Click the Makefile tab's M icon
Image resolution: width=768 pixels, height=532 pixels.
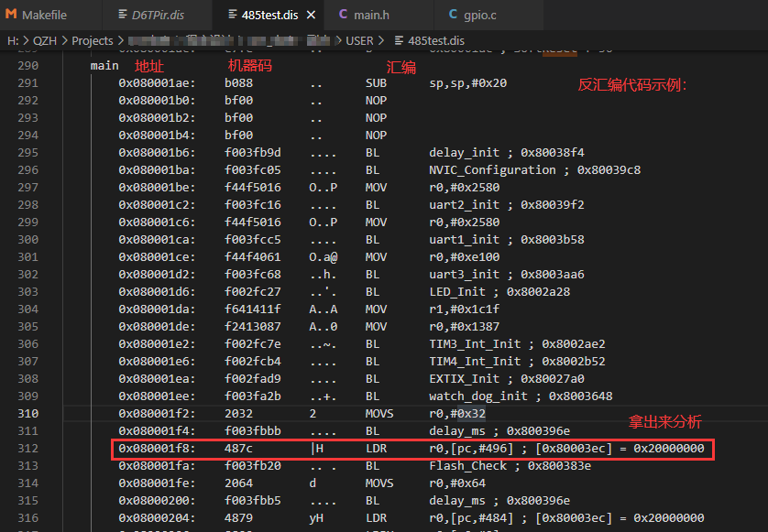(x=11, y=15)
